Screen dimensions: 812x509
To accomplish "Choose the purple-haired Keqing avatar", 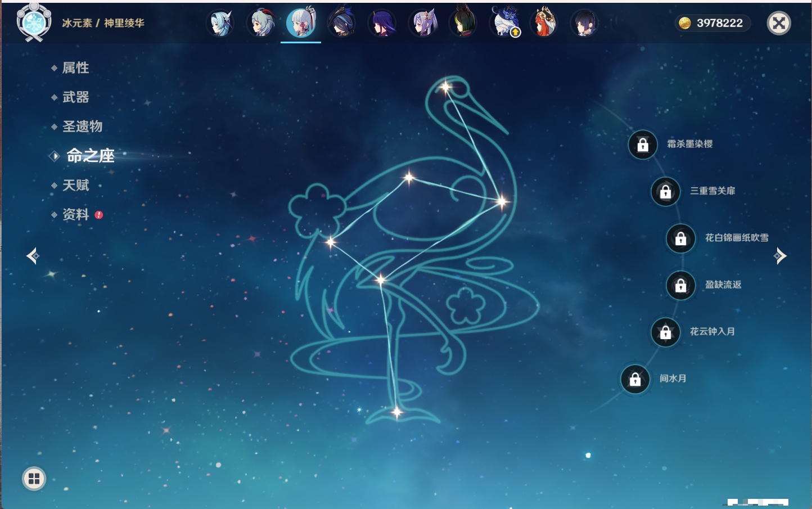I will pos(423,24).
